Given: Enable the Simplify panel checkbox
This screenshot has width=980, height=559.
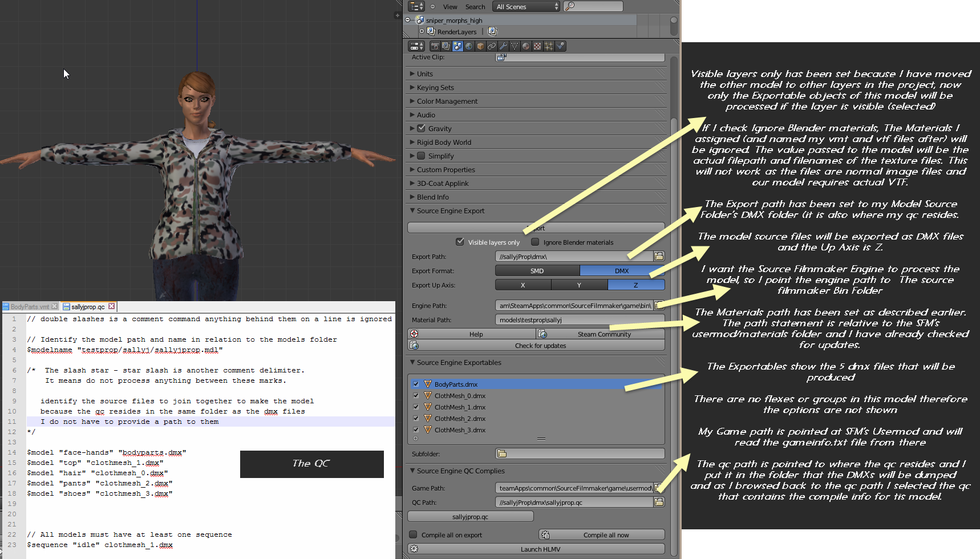Looking at the screenshot, I should (421, 156).
